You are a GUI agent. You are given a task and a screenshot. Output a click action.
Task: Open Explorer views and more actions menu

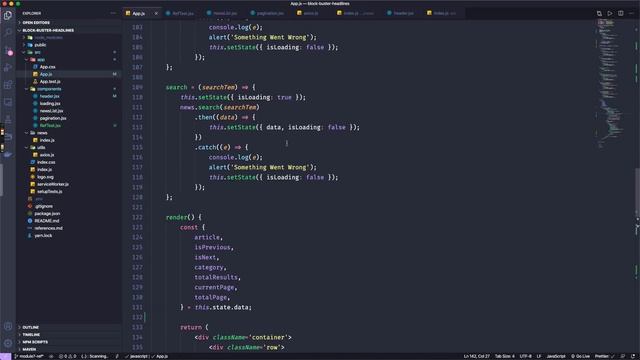click(113, 13)
